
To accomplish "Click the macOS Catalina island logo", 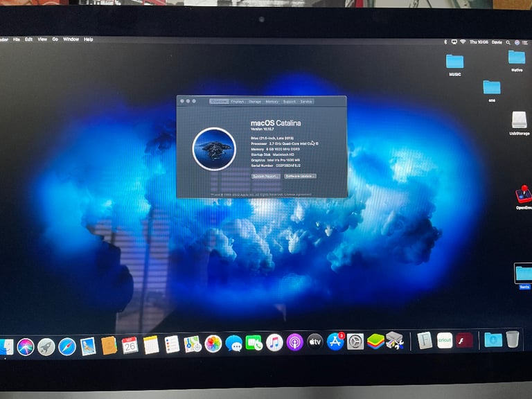I will coord(214,149).
